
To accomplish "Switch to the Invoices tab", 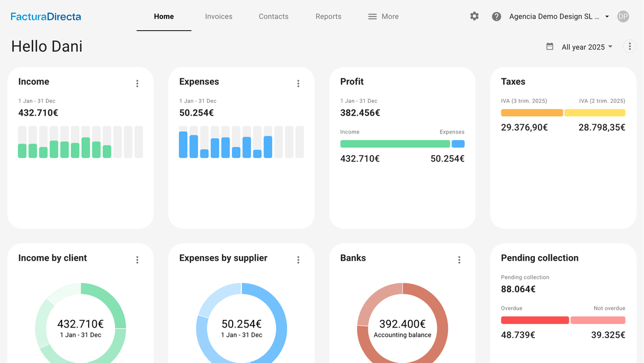I will [x=219, y=16].
